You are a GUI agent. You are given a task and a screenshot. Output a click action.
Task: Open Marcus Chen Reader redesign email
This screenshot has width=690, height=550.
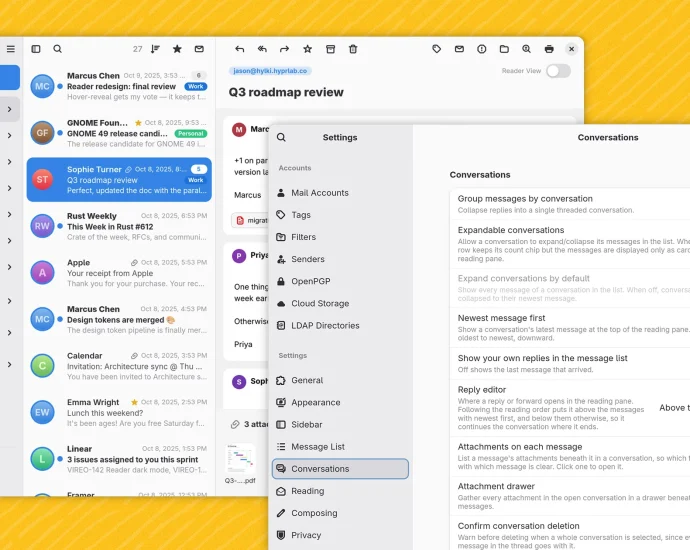click(x=119, y=86)
